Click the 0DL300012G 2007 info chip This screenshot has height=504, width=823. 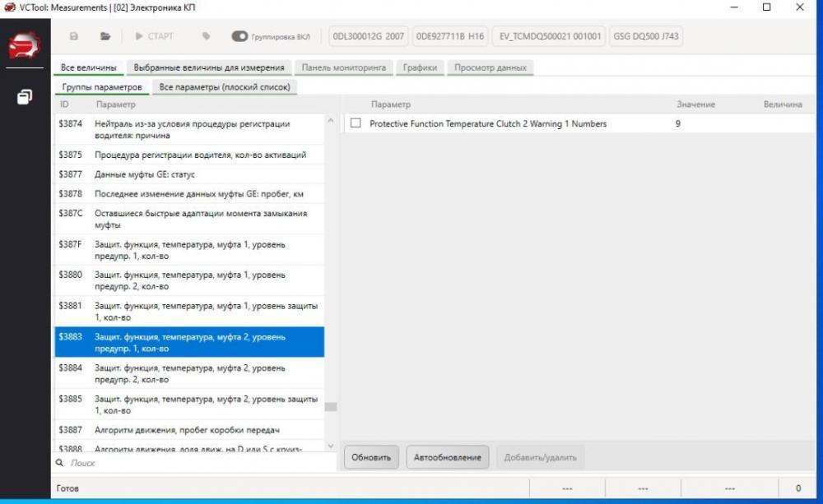coord(368,36)
